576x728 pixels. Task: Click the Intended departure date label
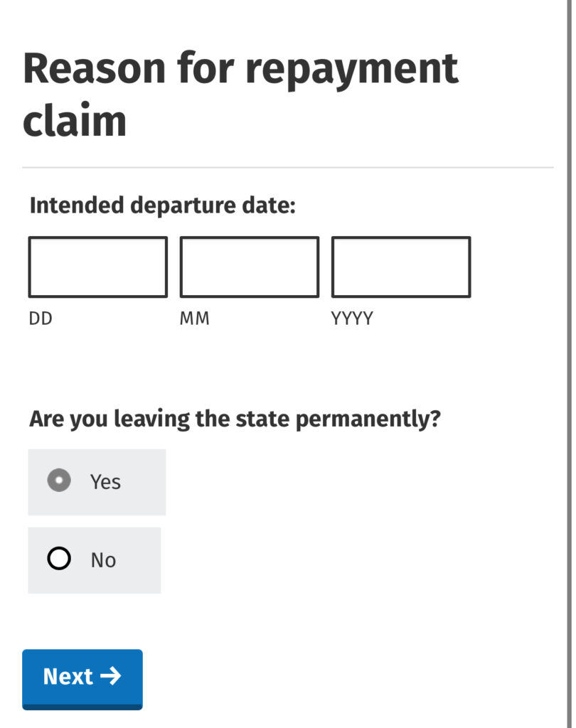tap(163, 205)
